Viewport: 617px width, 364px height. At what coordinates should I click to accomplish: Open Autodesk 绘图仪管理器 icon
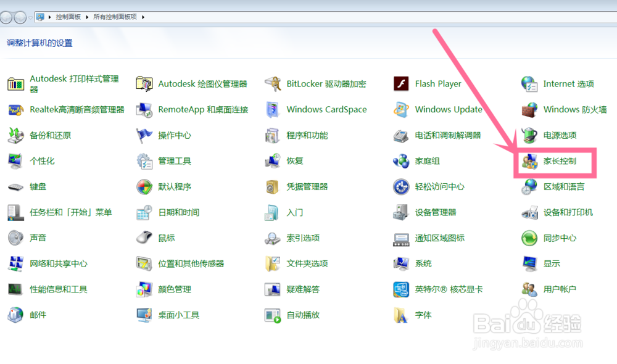click(144, 84)
